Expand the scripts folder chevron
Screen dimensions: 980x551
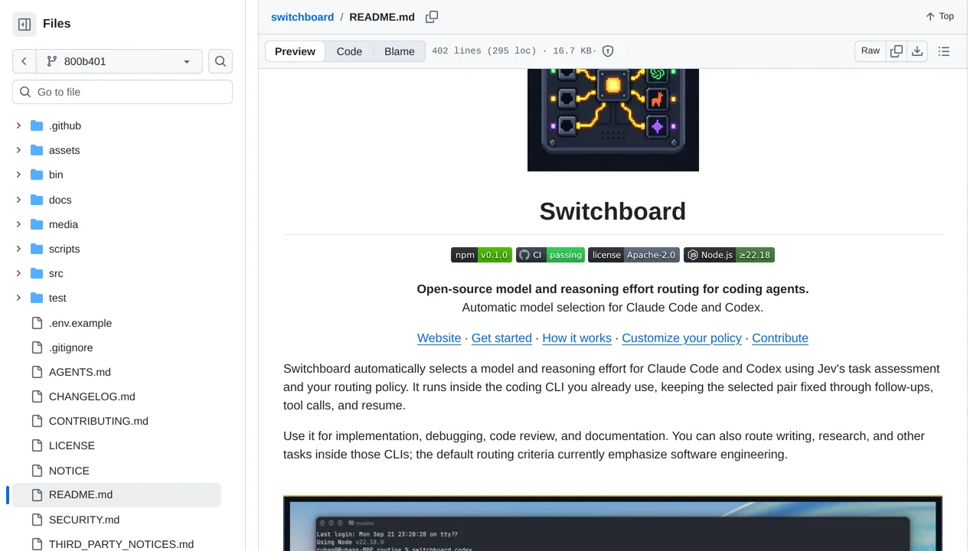pyautogui.click(x=18, y=249)
